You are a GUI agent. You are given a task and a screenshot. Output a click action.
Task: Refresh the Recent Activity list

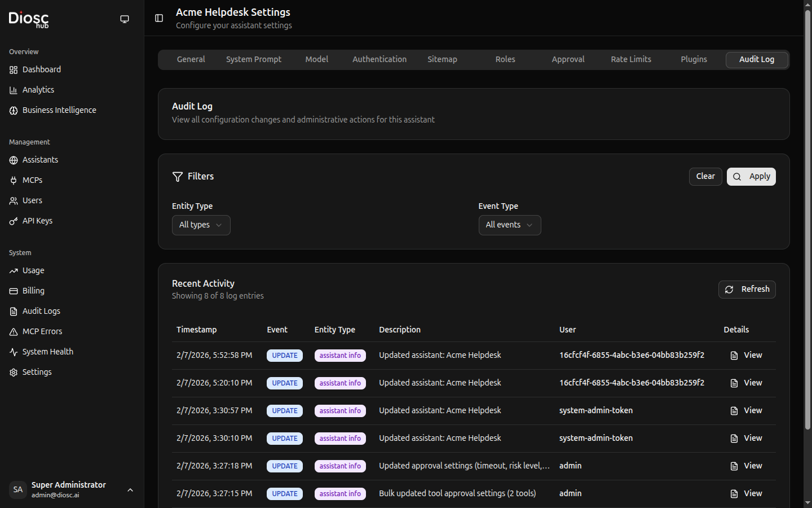747,290
